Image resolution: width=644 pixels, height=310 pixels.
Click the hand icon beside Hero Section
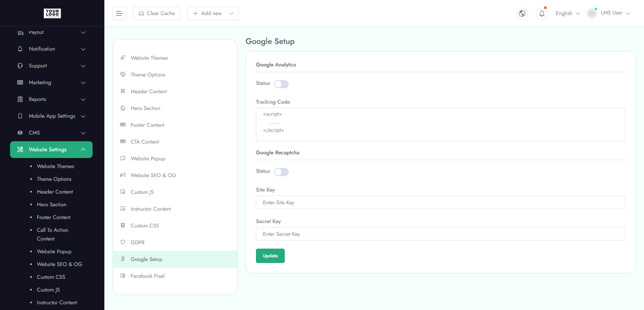(123, 108)
